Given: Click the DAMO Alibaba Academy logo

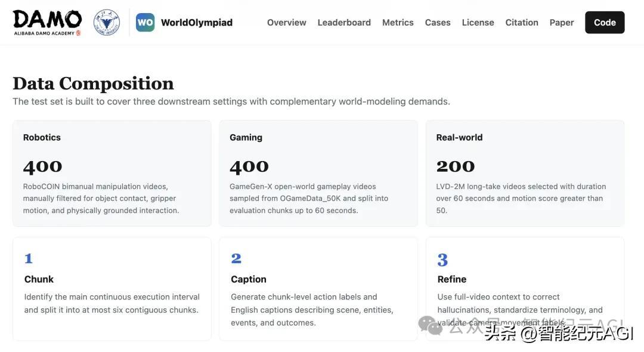Looking at the screenshot, I should 47,23.
